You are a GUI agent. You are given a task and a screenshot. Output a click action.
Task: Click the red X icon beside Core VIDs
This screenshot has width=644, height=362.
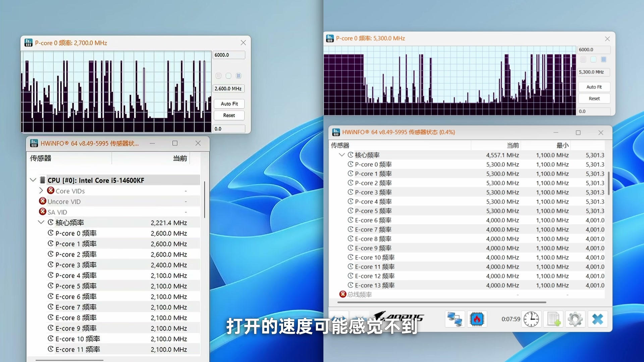[x=51, y=190]
